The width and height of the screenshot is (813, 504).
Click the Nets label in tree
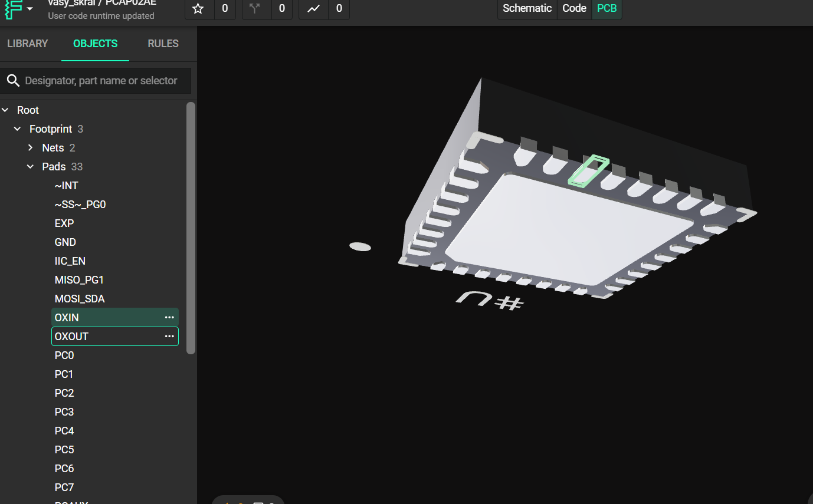coord(53,148)
